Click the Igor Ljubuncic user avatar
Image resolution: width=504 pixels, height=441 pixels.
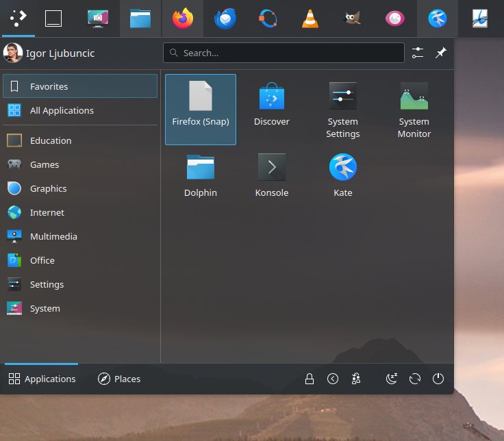click(x=13, y=53)
